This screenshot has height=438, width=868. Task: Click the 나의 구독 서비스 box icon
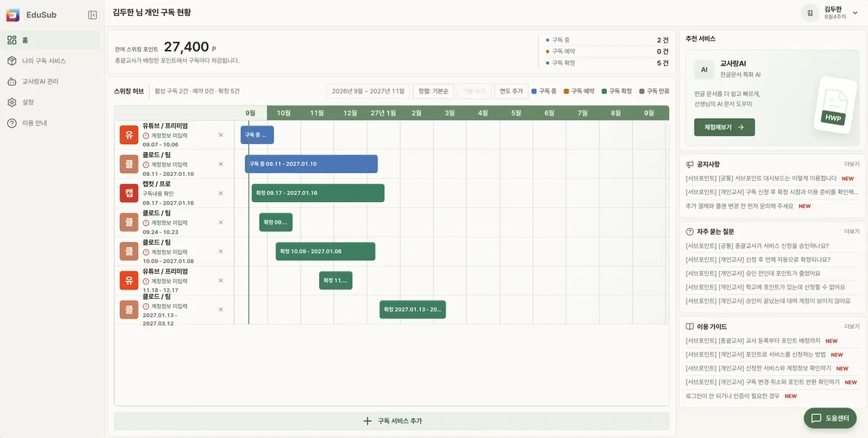tap(12, 61)
